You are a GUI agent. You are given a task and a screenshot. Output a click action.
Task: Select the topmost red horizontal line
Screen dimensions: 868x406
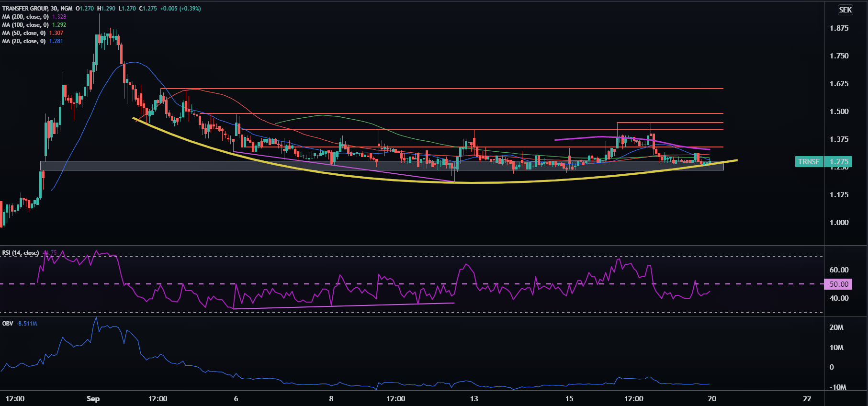click(x=431, y=89)
